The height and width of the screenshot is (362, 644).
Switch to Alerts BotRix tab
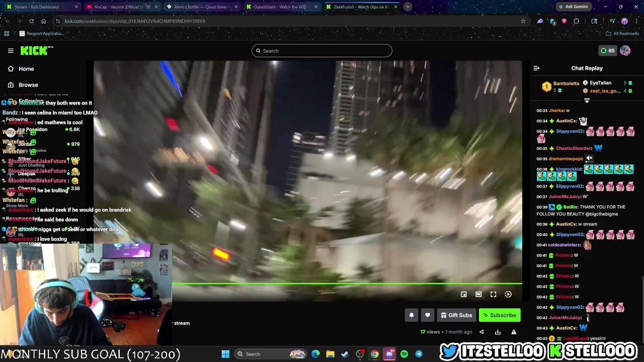tap(201, 7)
